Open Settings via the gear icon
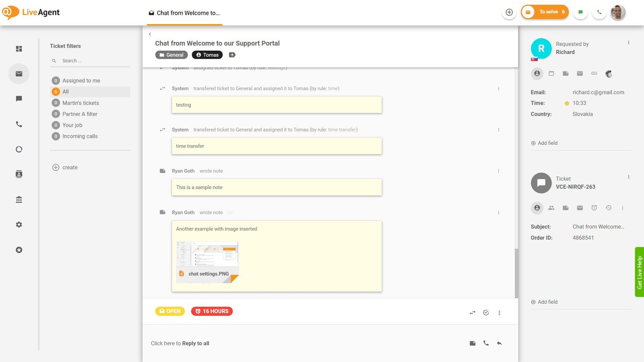 (x=19, y=224)
